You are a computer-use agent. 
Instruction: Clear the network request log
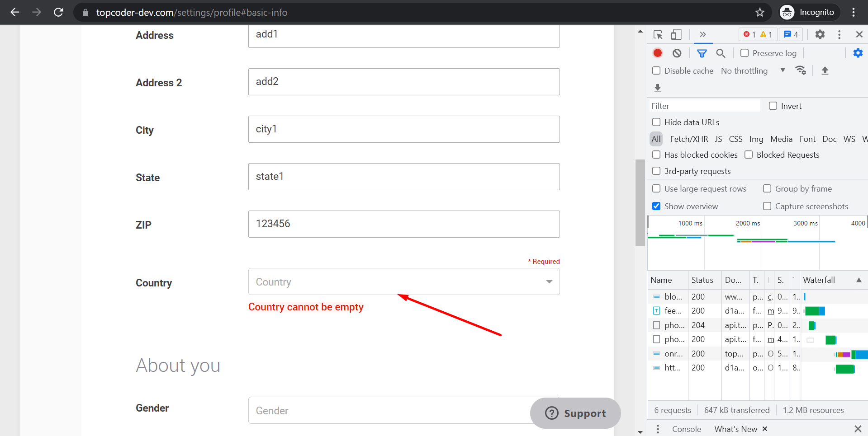pos(676,53)
